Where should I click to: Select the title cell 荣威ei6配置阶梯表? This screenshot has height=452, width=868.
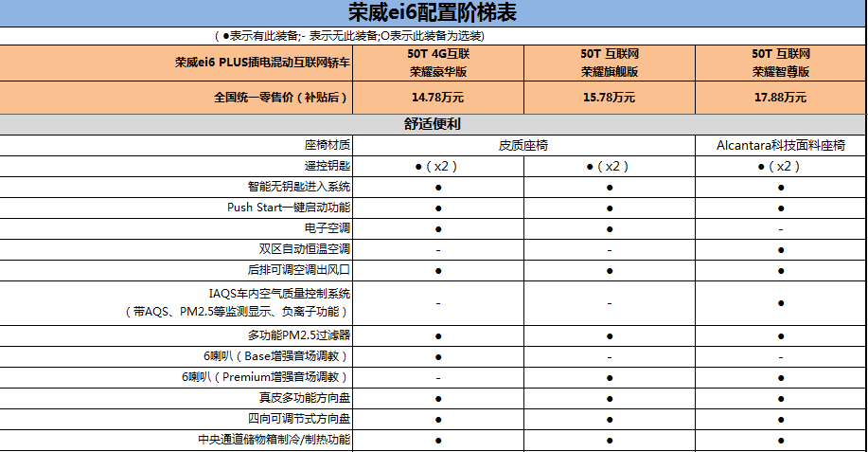[x=433, y=12]
